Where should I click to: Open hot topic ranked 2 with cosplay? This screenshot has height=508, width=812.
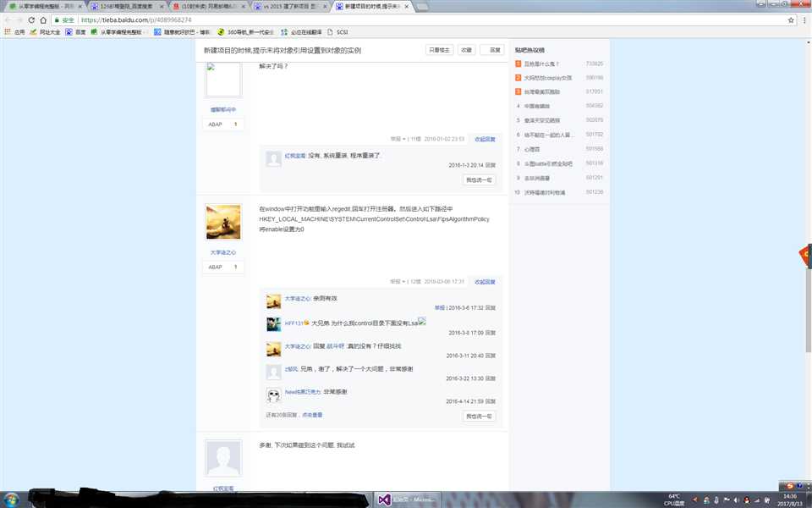point(548,78)
